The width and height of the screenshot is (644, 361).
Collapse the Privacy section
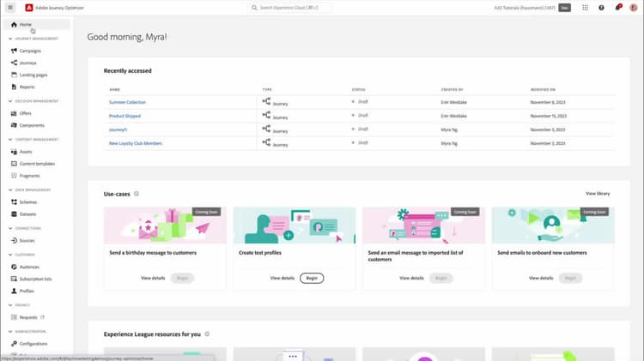click(x=10, y=305)
